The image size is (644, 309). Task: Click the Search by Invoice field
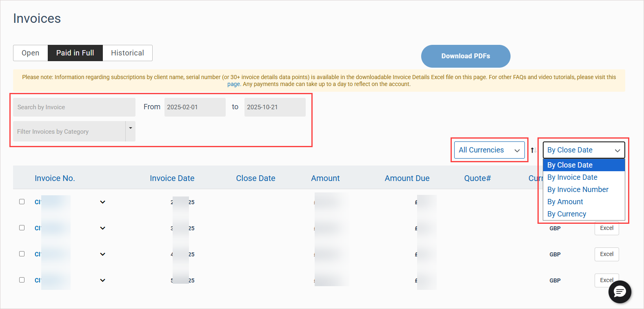(74, 107)
